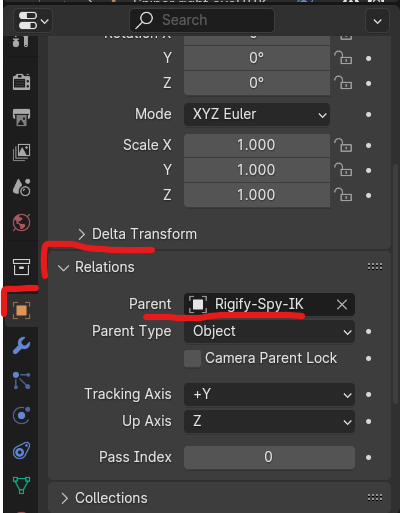Animate Scale X property dot
Image resolution: width=400 pixels, height=513 pixels.
coord(368,146)
